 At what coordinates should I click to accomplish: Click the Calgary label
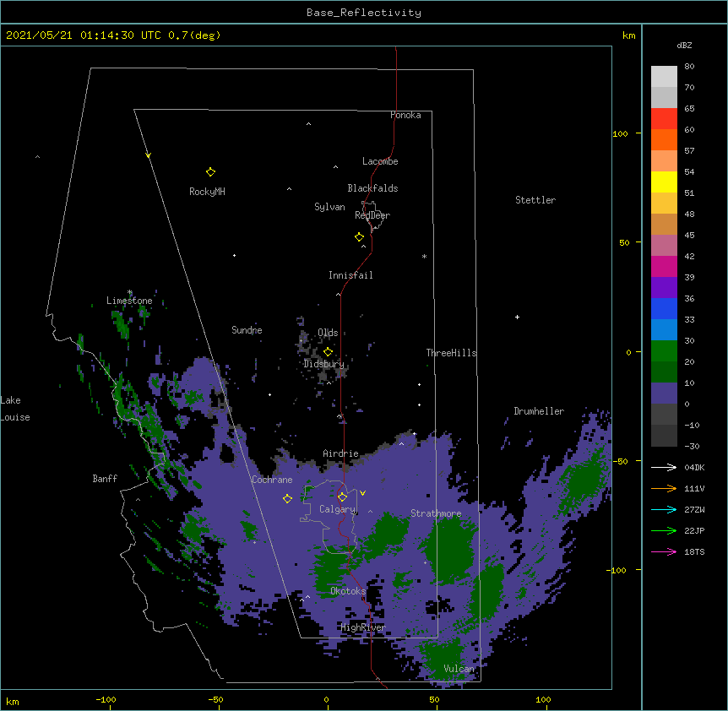tap(338, 509)
